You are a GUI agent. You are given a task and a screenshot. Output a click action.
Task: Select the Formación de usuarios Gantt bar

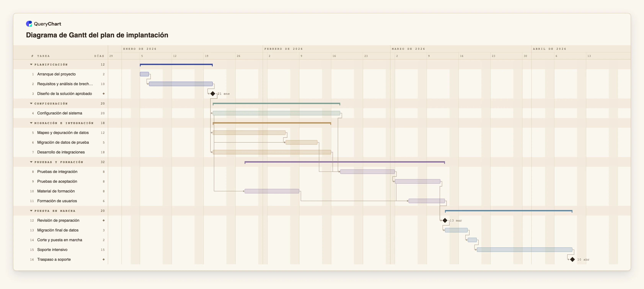[x=426, y=201]
